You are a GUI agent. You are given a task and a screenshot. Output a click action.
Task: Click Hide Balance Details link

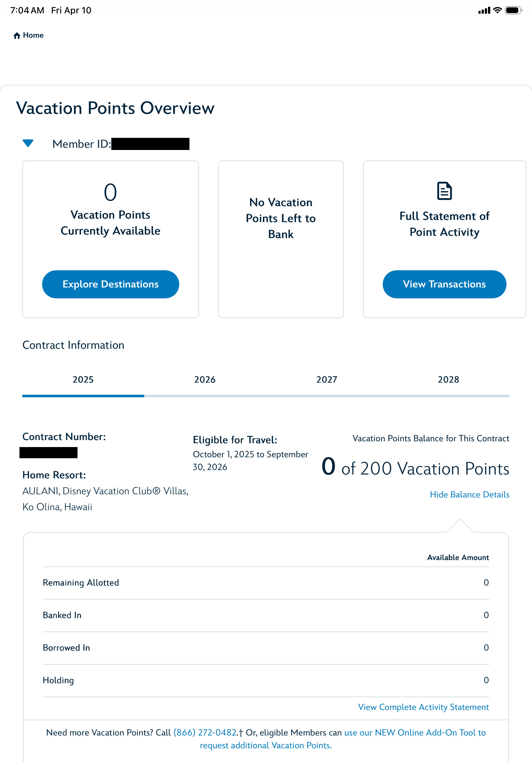click(469, 495)
